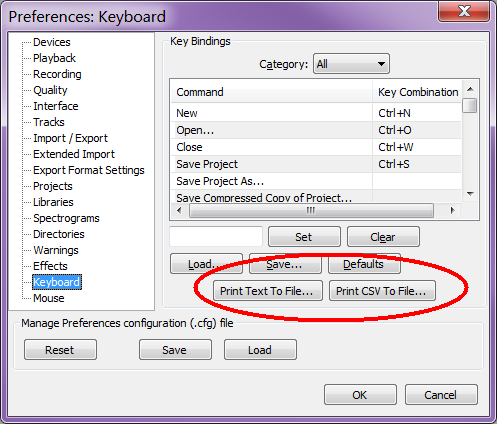Click the Print CSV To File button
The width and height of the screenshot is (497, 424).
pyautogui.click(x=382, y=291)
